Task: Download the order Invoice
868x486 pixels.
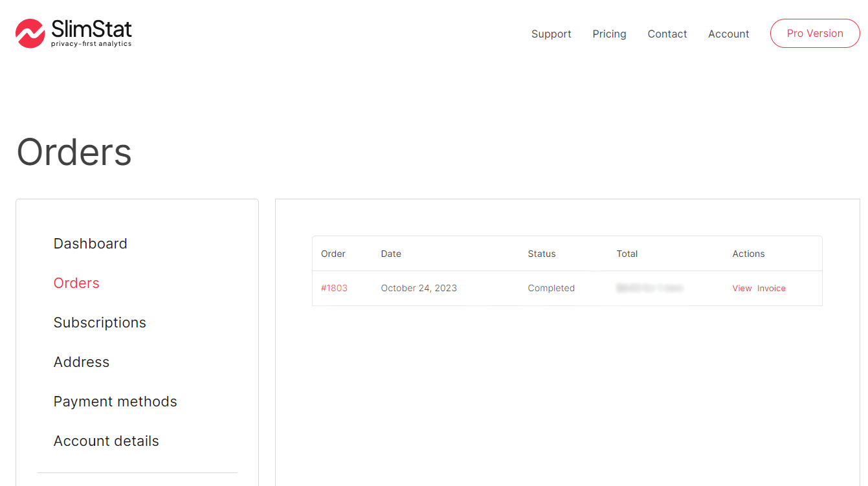Action: [772, 288]
